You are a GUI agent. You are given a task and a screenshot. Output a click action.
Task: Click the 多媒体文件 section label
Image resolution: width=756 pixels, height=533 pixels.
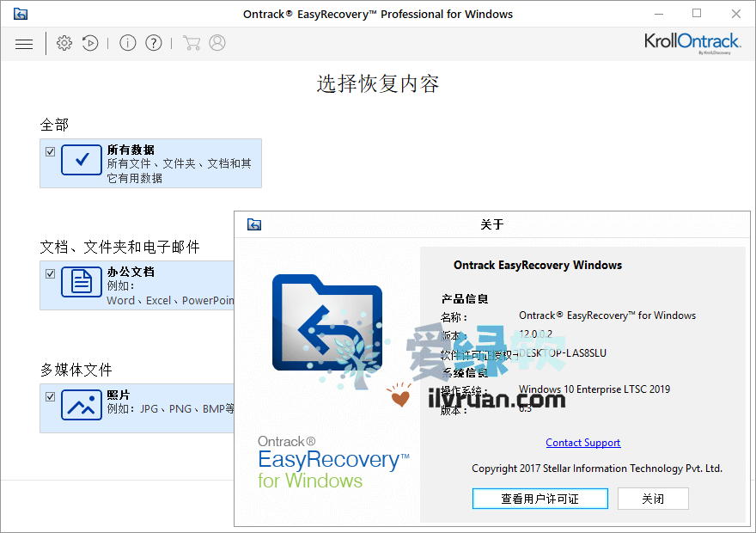pos(76,370)
